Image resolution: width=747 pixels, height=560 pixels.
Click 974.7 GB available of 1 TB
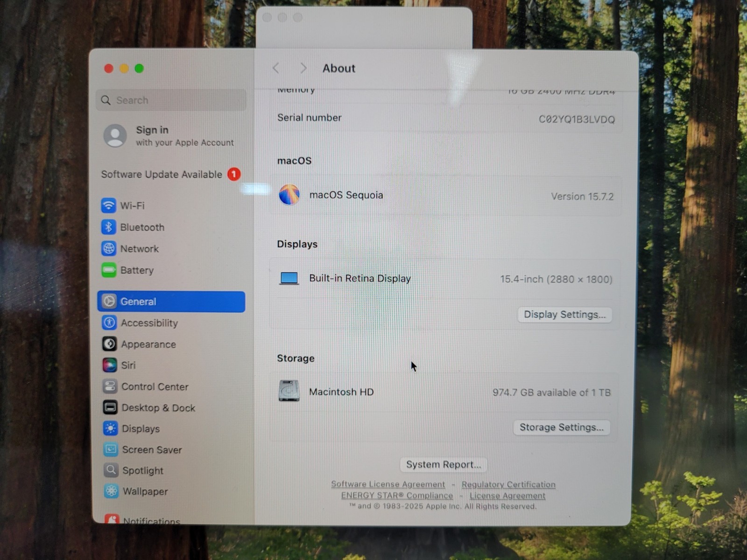click(x=551, y=392)
